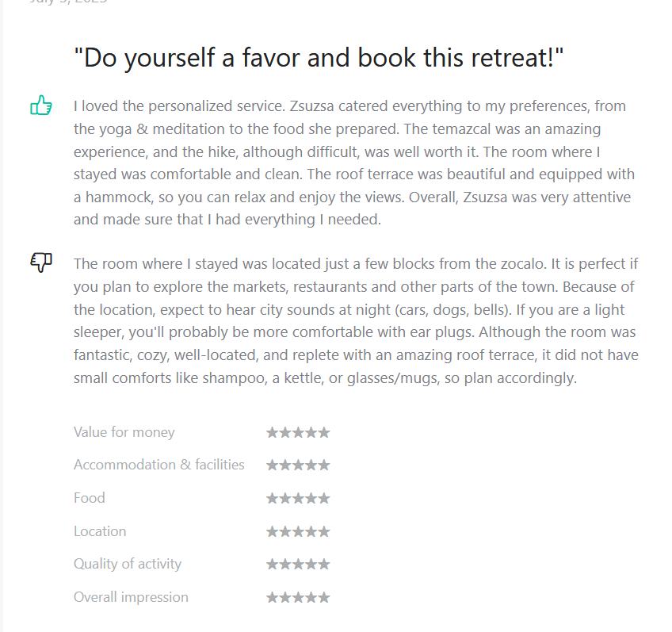This screenshot has width=672, height=632.
Task: Click the partially visible review date at top
Action: (x=69, y=2)
